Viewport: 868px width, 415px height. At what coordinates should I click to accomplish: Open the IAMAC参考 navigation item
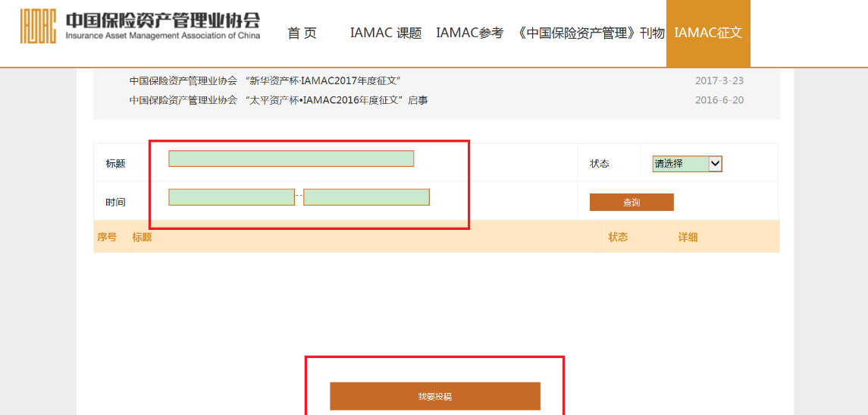[469, 33]
